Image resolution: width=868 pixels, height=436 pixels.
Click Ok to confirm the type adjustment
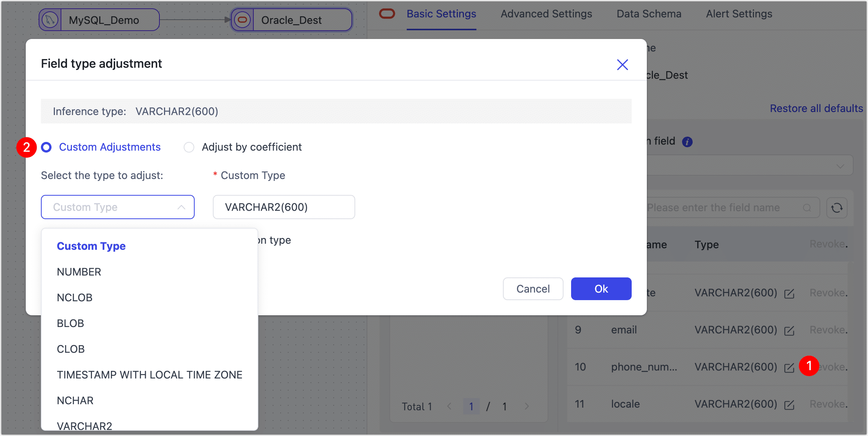601,288
